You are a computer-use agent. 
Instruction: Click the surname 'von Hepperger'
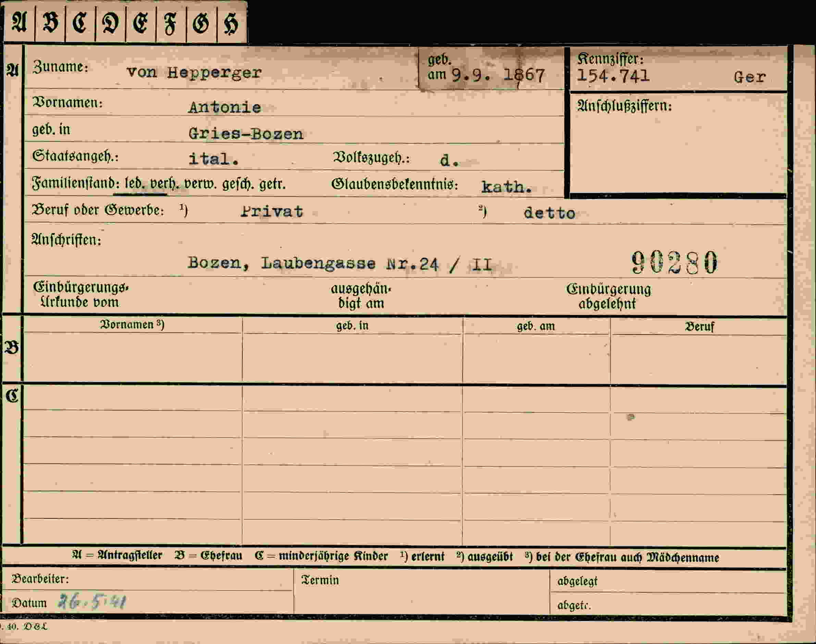194,72
